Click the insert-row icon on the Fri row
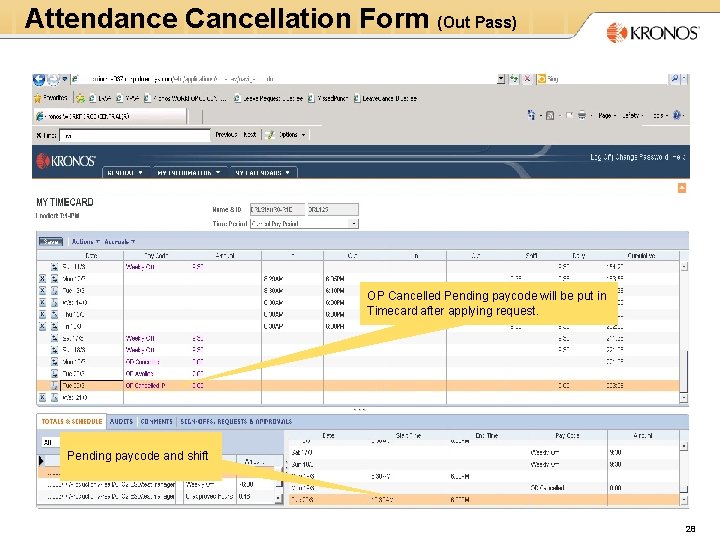720x540 pixels. point(54,326)
